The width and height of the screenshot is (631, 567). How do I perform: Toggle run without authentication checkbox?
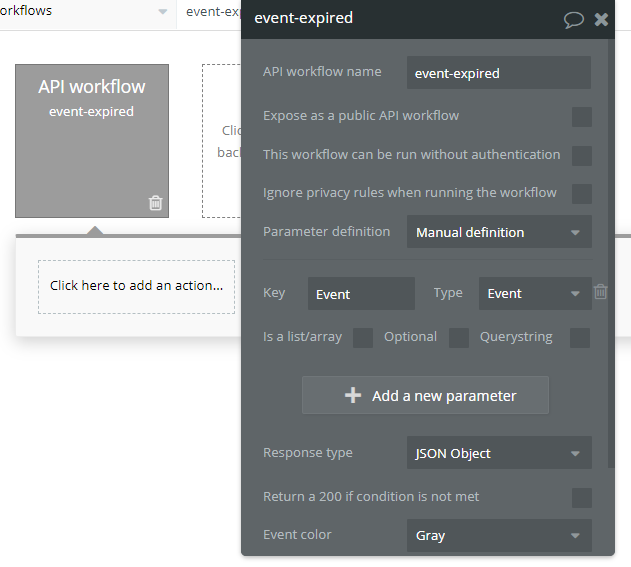581,155
